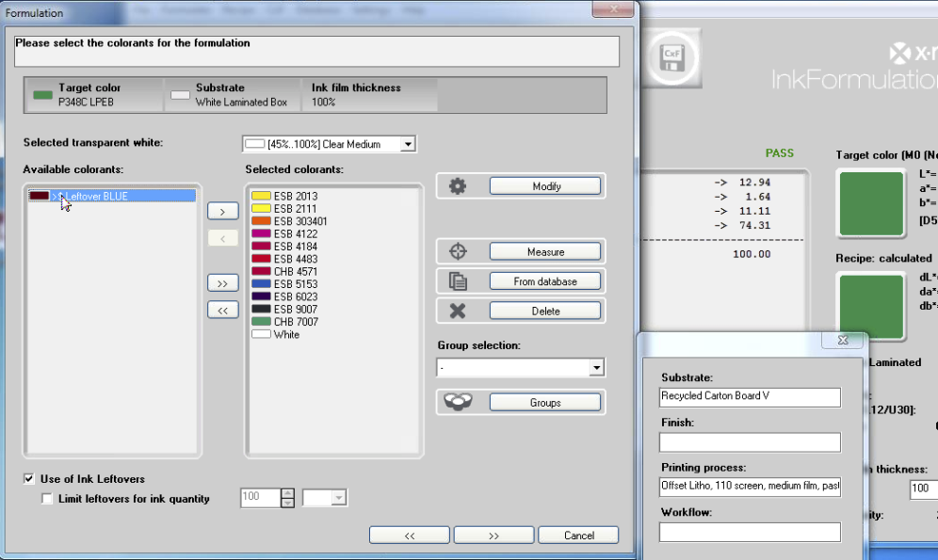
Task: Enable Limit leftovers for ink quantity
Action: (x=47, y=499)
